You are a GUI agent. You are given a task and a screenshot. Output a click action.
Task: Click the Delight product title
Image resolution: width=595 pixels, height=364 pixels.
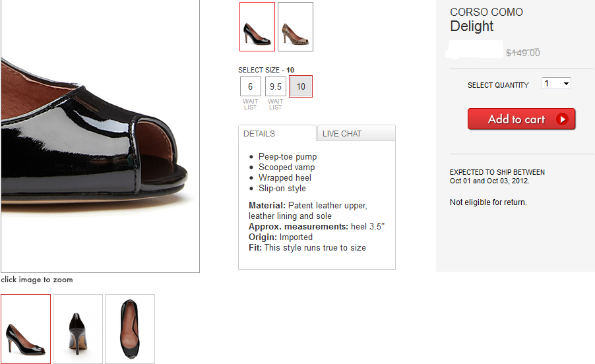(x=472, y=26)
